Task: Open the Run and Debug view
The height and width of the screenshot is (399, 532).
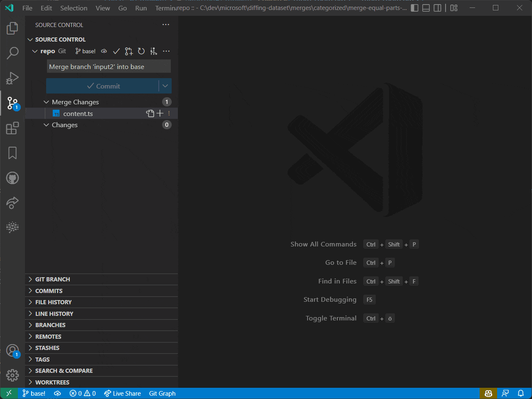Action: (12, 78)
